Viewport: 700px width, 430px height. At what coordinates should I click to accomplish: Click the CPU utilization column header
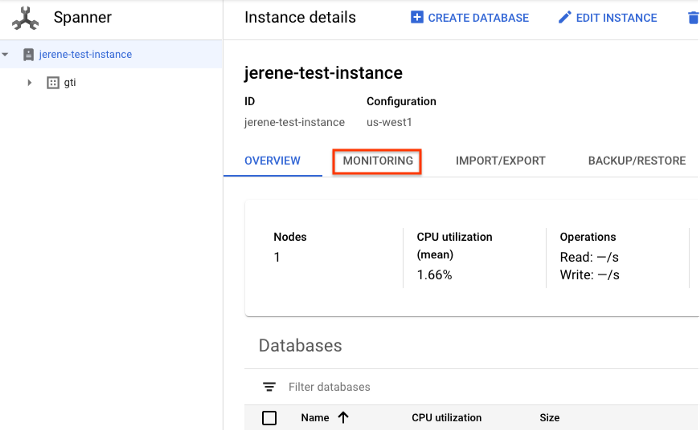446,417
